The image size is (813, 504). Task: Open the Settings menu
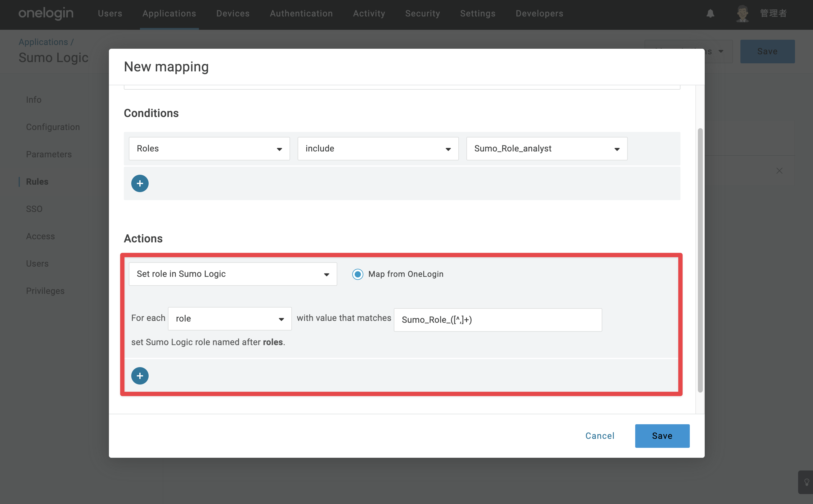coord(478,13)
